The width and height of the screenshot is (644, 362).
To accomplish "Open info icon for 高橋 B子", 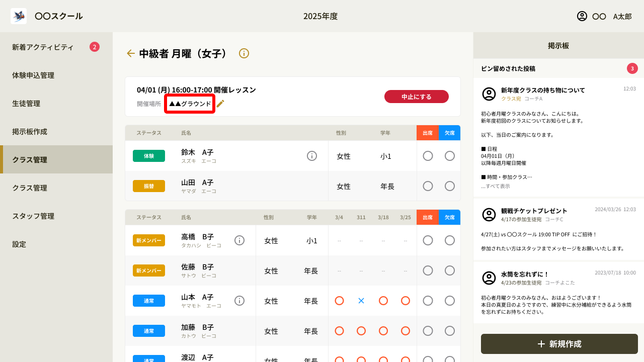I will pyautogui.click(x=239, y=240).
